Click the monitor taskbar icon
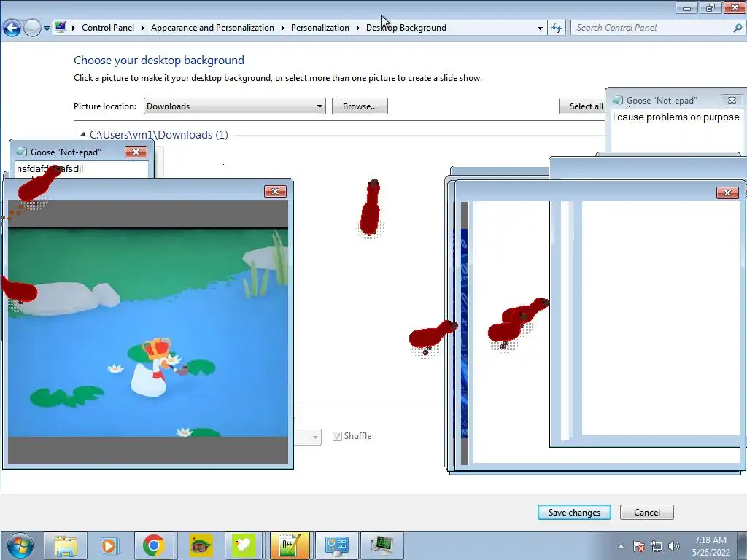This screenshot has width=747, height=560. [382, 545]
